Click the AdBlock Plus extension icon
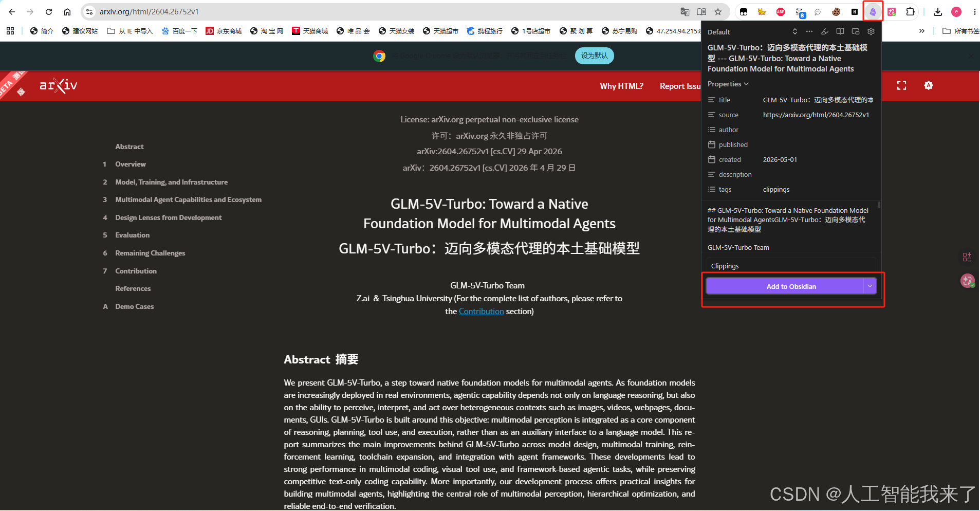 pyautogui.click(x=781, y=12)
